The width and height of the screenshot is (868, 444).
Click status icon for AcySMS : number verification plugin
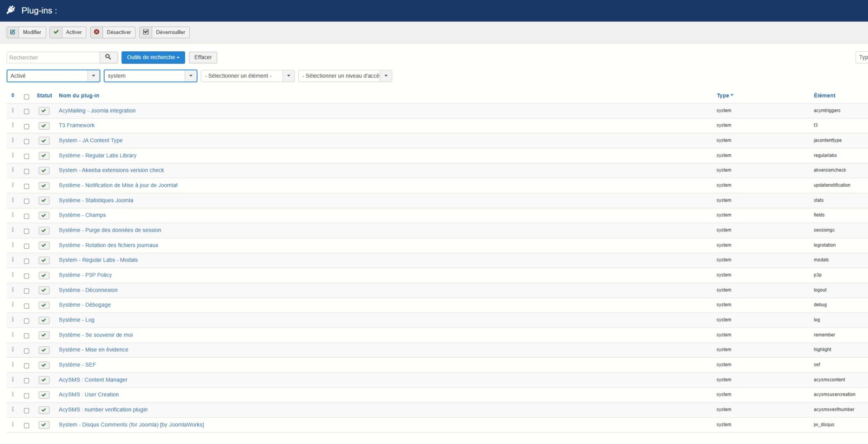[44, 410]
